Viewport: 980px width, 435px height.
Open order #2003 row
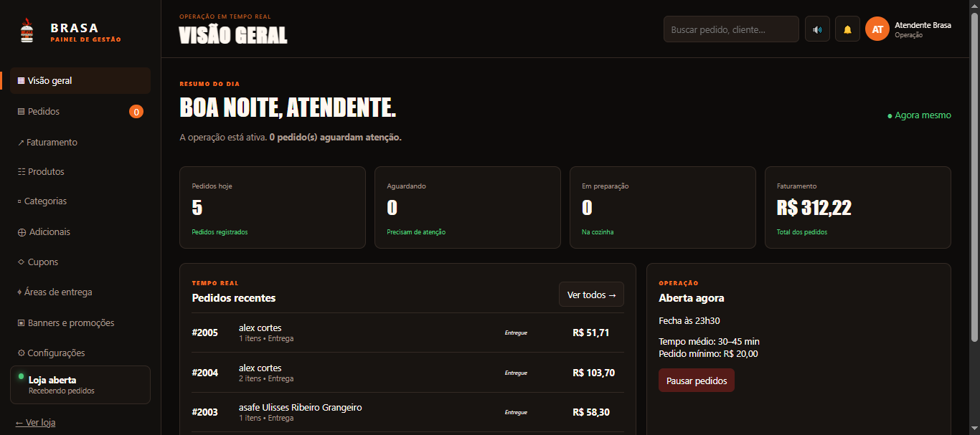click(x=407, y=412)
